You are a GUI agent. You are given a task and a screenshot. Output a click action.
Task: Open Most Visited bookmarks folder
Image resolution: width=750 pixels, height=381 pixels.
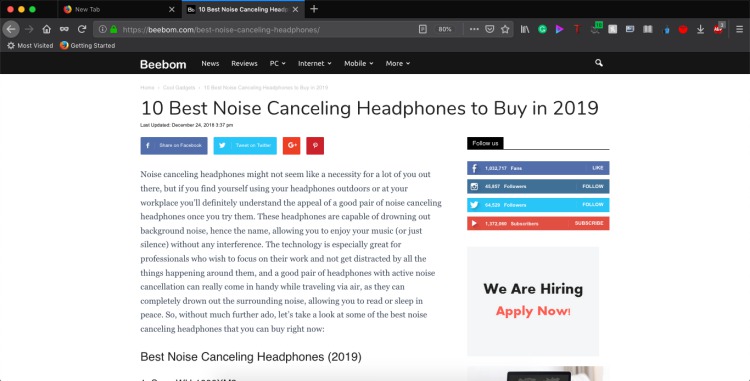30,45
